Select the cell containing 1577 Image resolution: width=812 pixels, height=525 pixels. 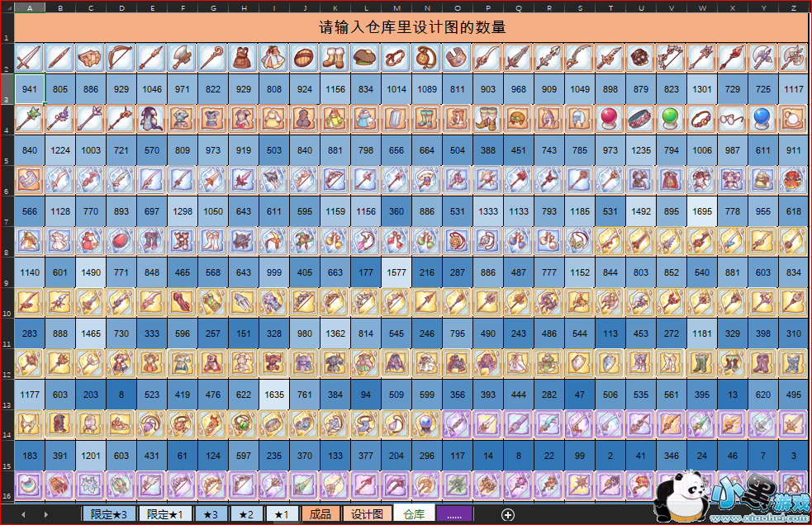tap(397, 272)
